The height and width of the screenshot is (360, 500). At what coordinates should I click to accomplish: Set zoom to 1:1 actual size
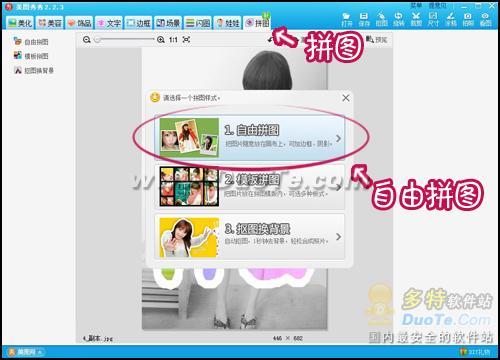pos(173,40)
